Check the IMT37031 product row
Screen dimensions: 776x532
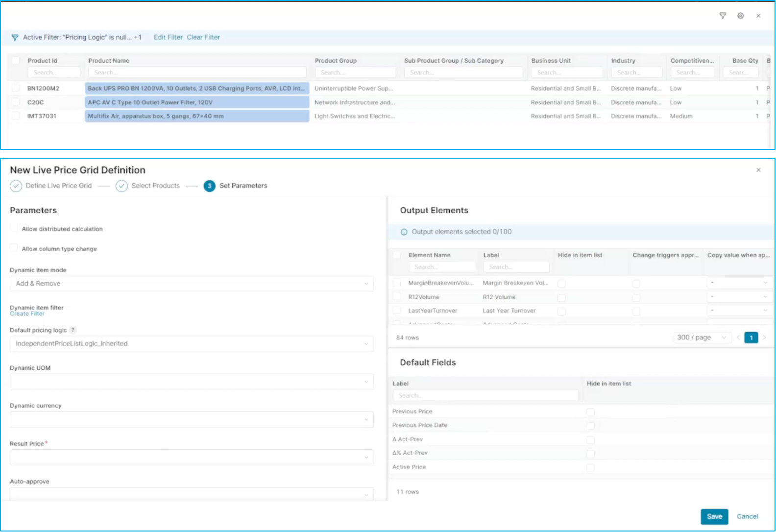coord(16,116)
